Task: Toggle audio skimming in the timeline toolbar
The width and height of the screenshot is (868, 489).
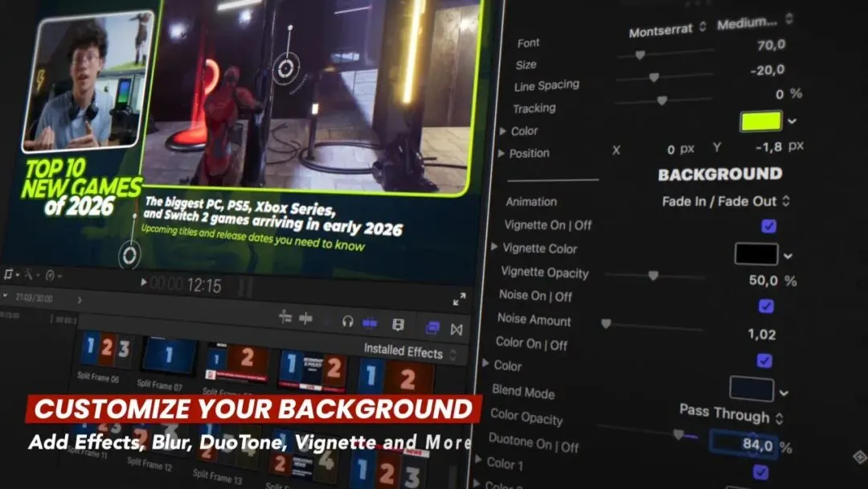Action: click(305, 318)
